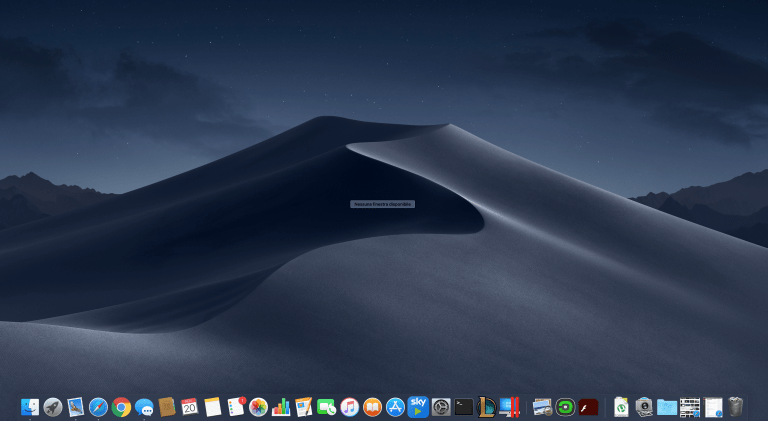Open Notes yellow notepad icon
Screen dimensions: 768x421
[213, 407]
